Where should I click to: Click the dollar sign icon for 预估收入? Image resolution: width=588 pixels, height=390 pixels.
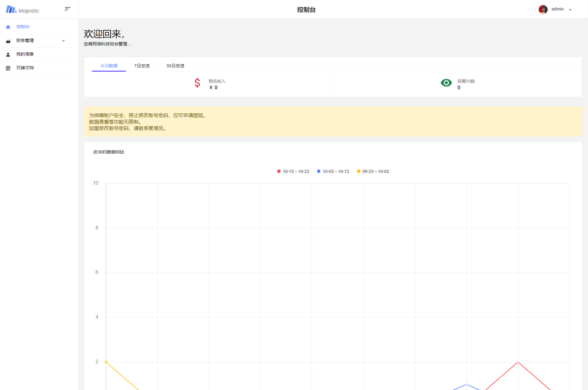(197, 83)
